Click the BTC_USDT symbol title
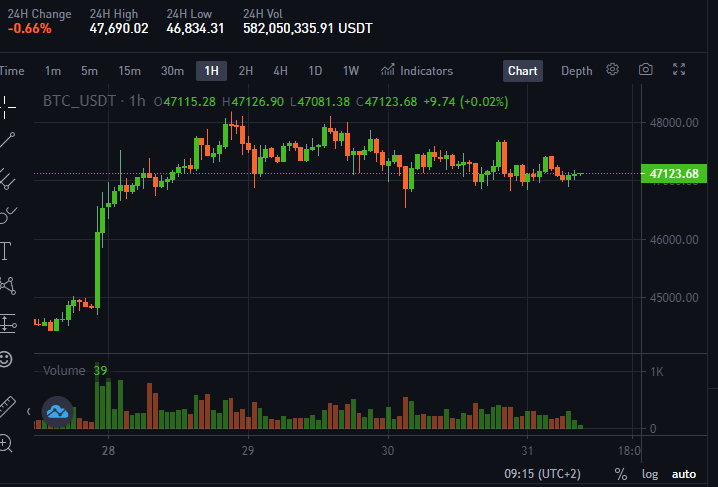Screen dimensions: 718x487 [79, 101]
